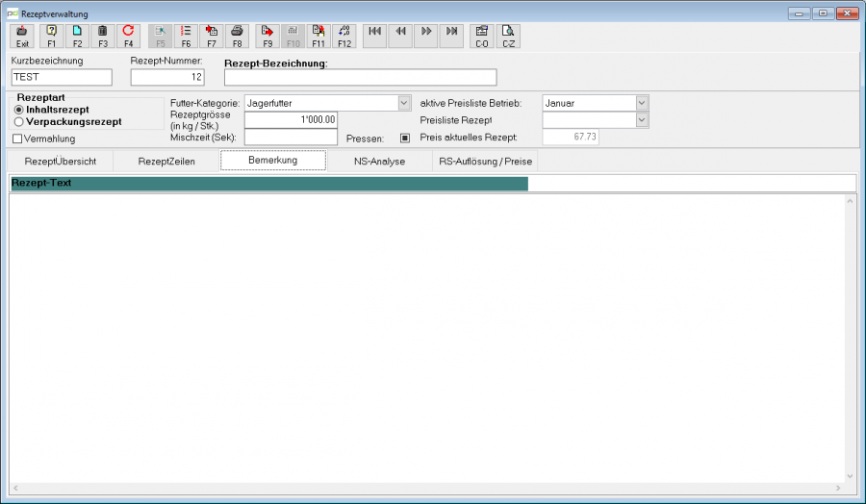Click the Rezept-Nummer field
The width and height of the screenshot is (866, 504).
tap(167, 77)
